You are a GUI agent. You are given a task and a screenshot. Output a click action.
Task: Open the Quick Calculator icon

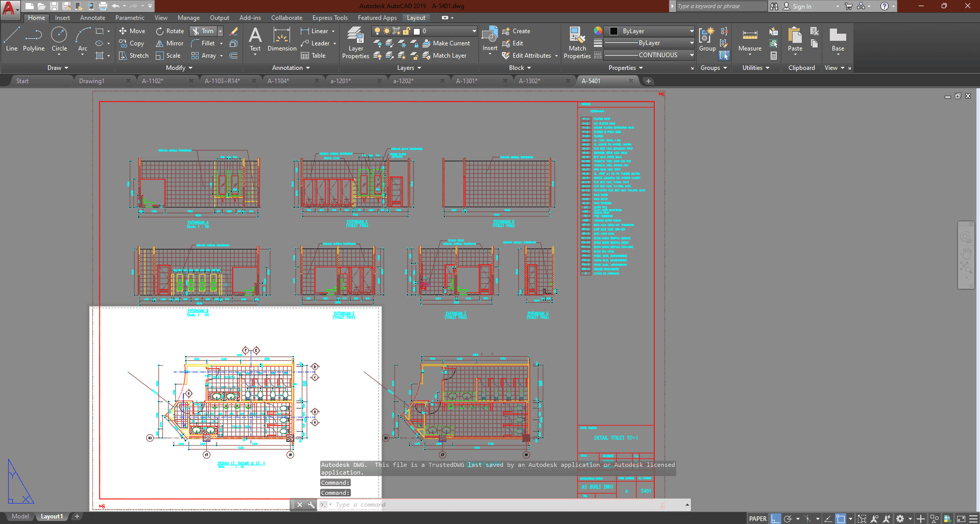[774, 56]
